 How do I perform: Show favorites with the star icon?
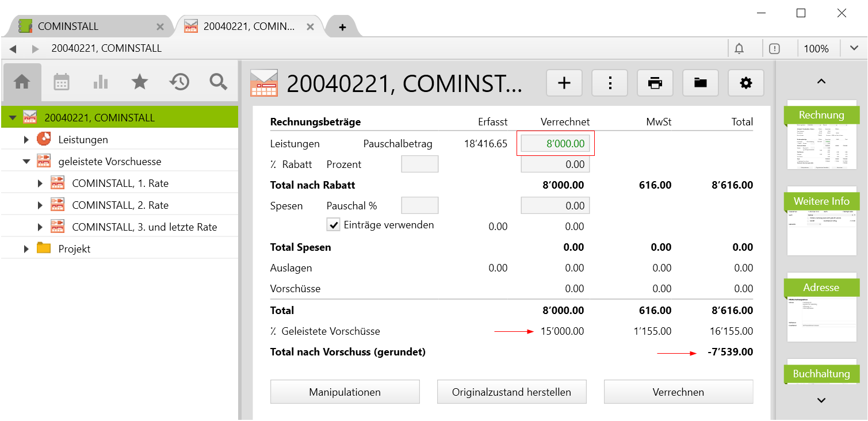click(140, 82)
